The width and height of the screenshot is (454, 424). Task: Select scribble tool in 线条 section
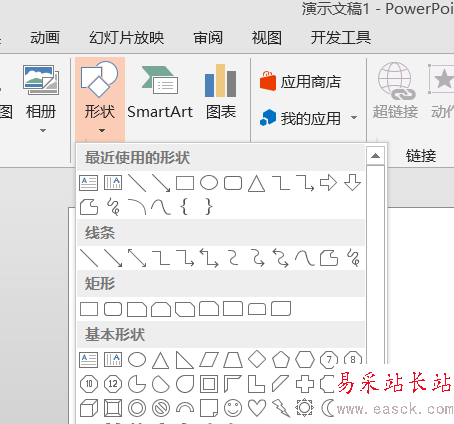tap(353, 258)
